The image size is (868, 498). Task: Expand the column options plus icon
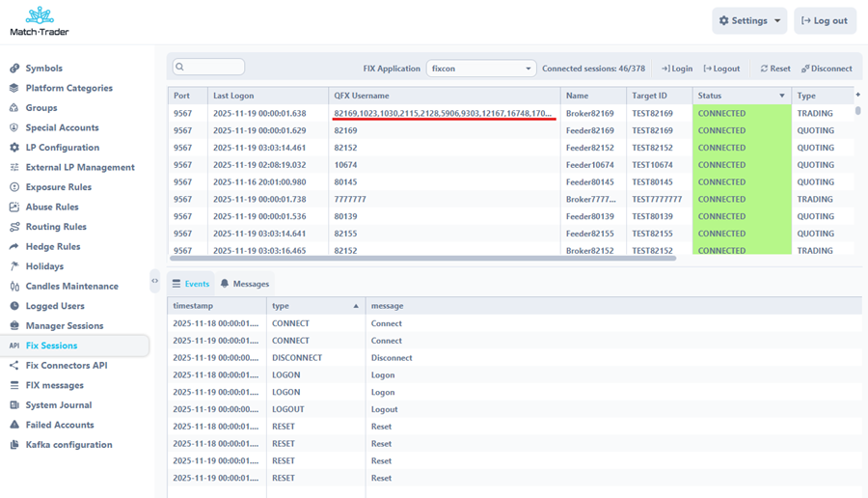pyautogui.click(x=857, y=96)
